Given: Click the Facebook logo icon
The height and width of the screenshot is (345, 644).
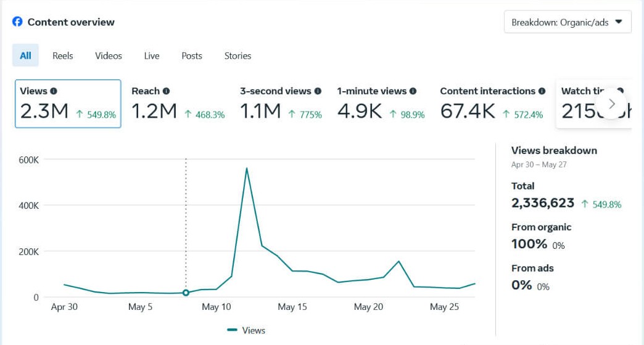Looking at the screenshot, I should tap(17, 22).
